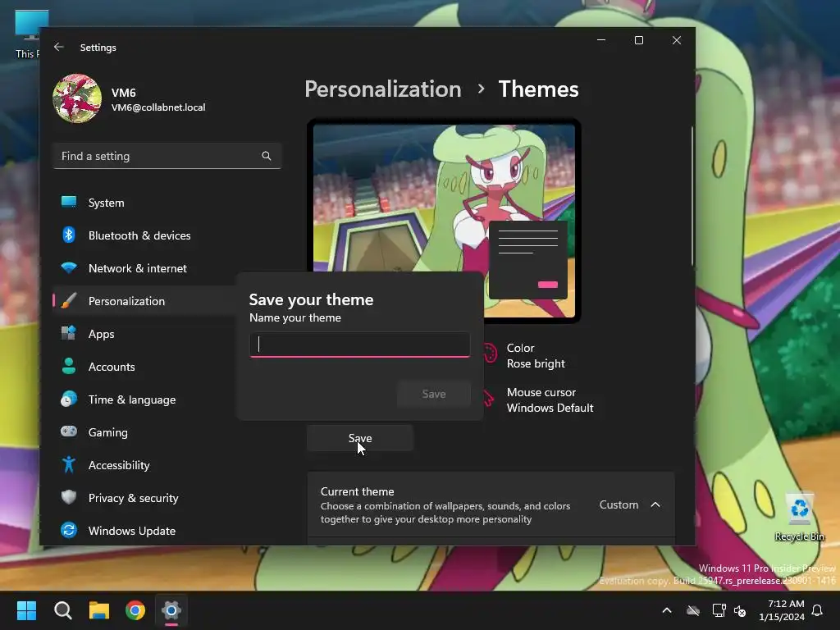
Task: Open the notification bell
Action: tap(818, 610)
